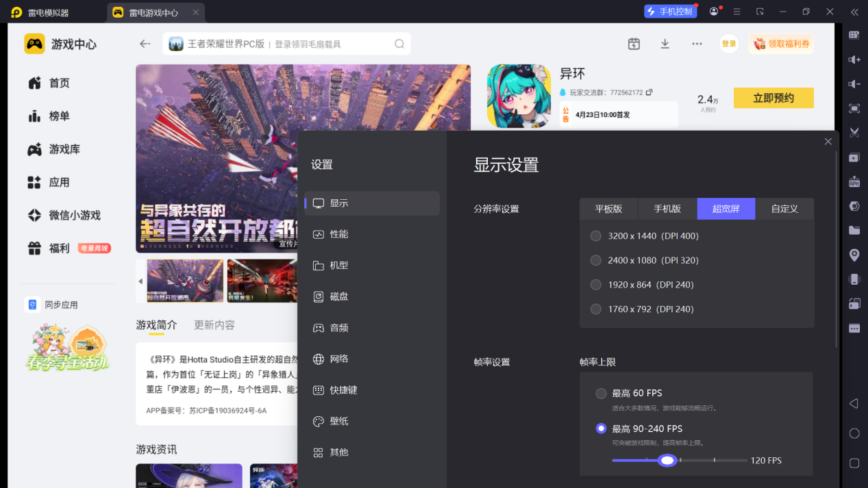
Task: Click the 登录 login button
Action: pyautogui.click(x=728, y=43)
